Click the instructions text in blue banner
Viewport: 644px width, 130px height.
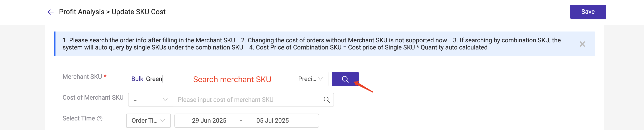312,44
